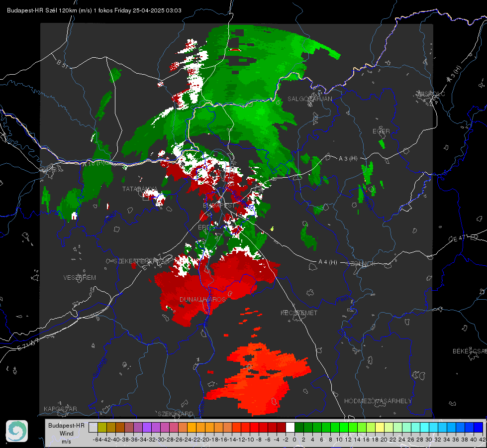Click the 'KECSKEMÉT' city label
Viewport: 487px width, 448px height.
pyautogui.click(x=299, y=313)
